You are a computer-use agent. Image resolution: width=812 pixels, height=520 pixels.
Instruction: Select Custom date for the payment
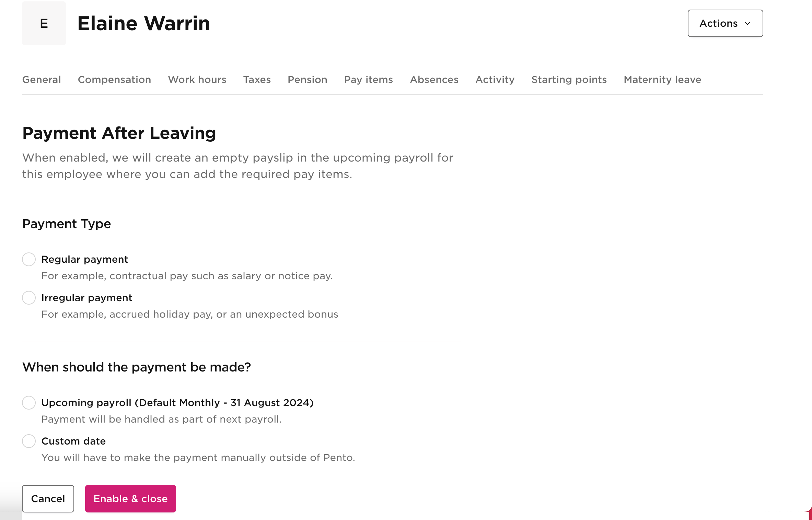click(29, 441)
